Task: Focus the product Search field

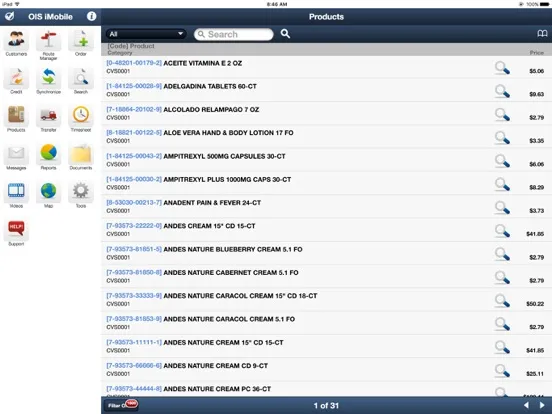Action: [233, 34]
